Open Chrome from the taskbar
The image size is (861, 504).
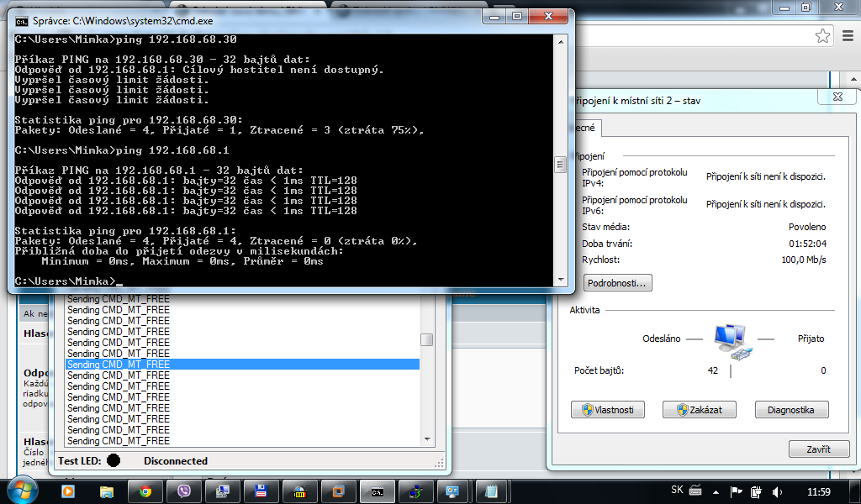(145, 491)
